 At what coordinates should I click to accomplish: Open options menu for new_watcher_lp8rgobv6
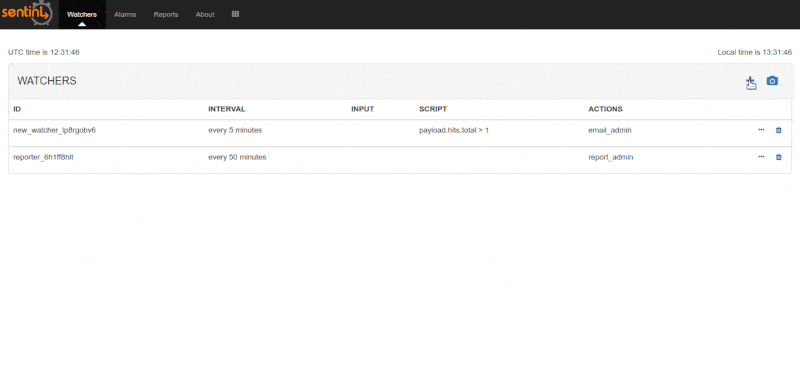point(761,130)
